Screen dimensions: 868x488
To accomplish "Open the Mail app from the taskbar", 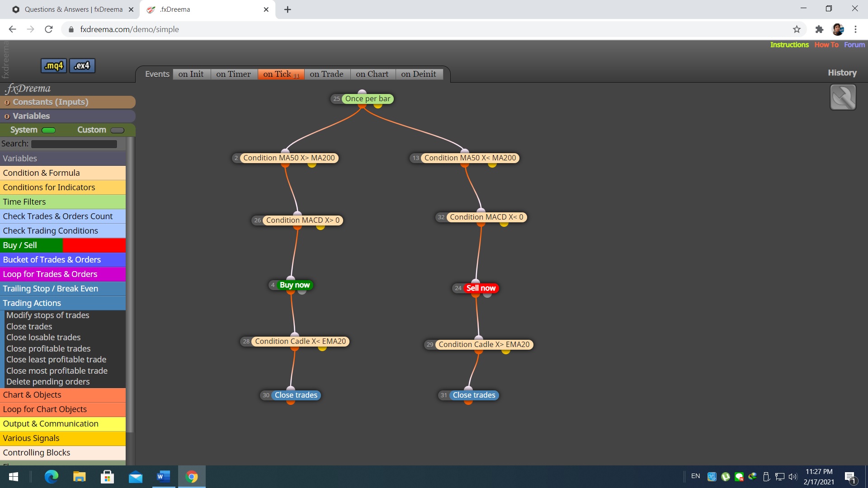I will pos(135,477).
